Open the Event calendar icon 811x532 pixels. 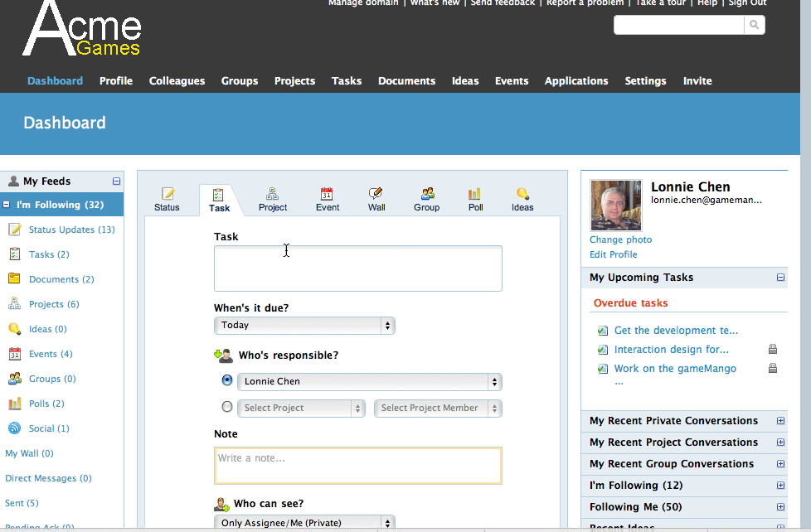tap(327, 194)
